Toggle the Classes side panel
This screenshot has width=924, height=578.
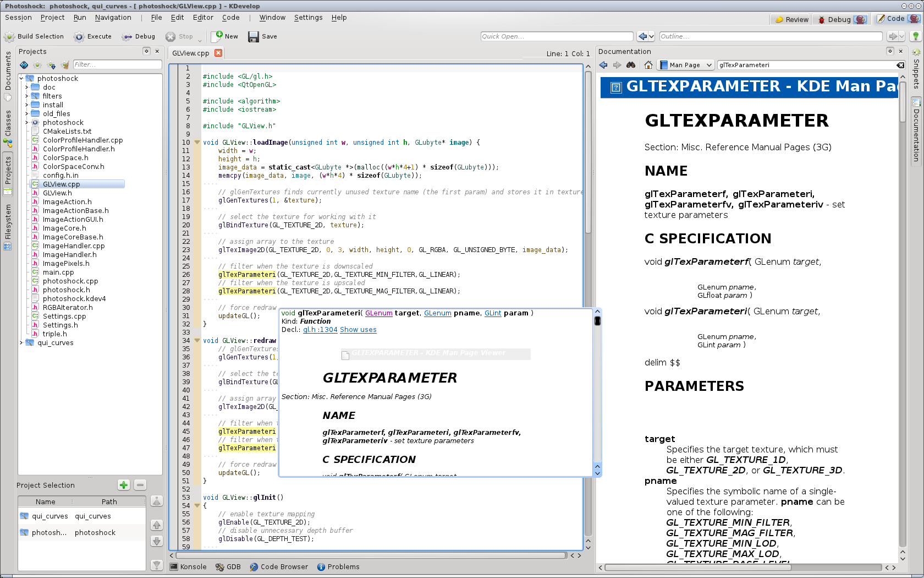pyautogui.click(x=8, y=129)
